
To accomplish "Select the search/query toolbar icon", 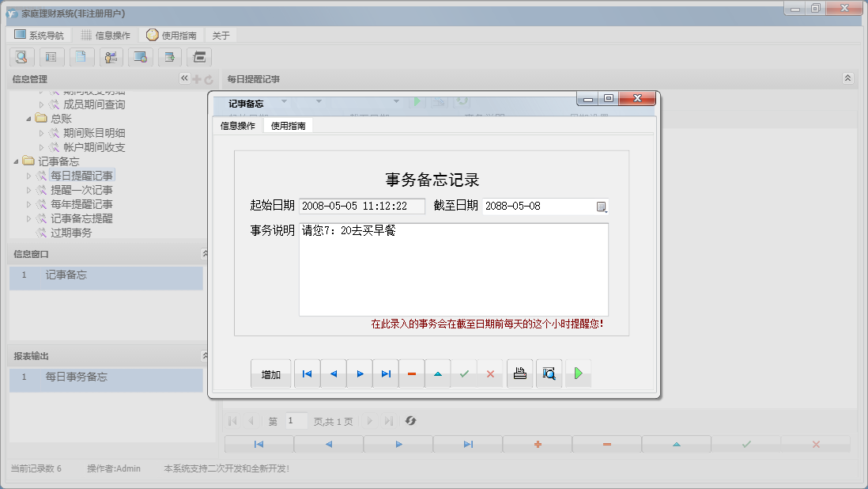I will (21, 57).
